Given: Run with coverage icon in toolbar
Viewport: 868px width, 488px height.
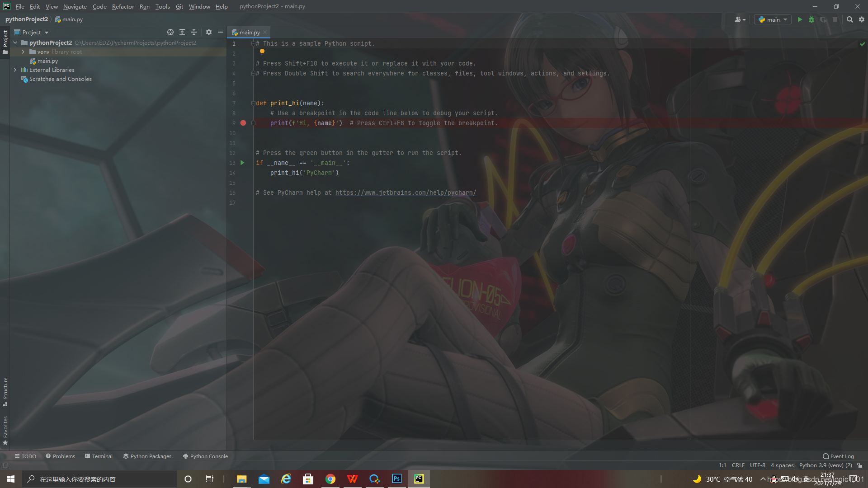Looking at the screenshot, I should pyautogui.click(x=823, y=19).
